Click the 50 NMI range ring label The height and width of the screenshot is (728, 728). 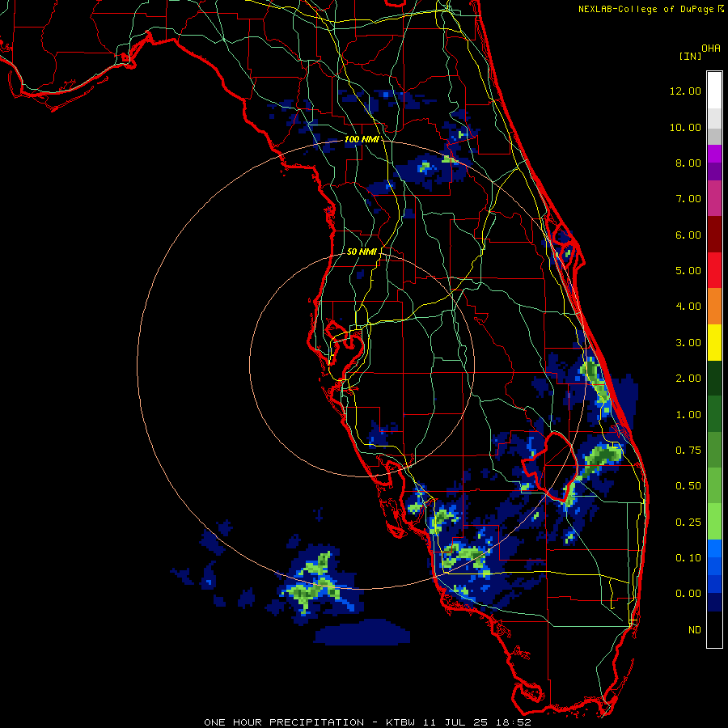click(x=362, y=252)
